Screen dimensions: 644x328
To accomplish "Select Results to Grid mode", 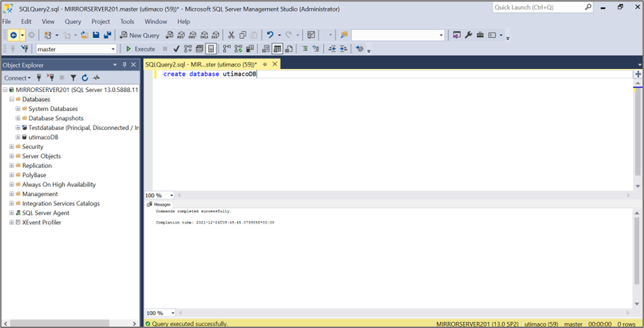I will tap(278, 49).
